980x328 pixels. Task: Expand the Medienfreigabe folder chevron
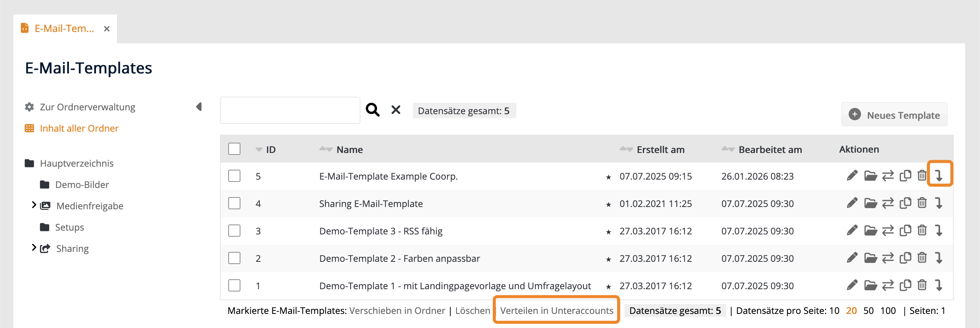pos(34,205)
